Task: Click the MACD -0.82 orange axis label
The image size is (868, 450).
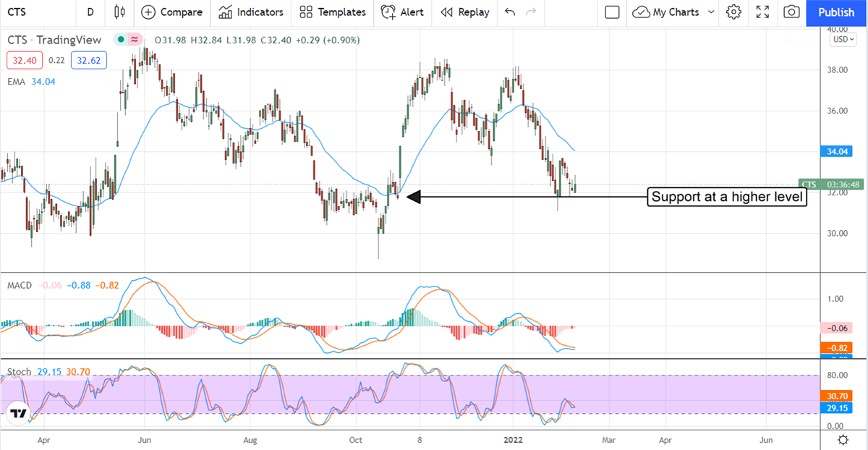Action: (837, 347)
